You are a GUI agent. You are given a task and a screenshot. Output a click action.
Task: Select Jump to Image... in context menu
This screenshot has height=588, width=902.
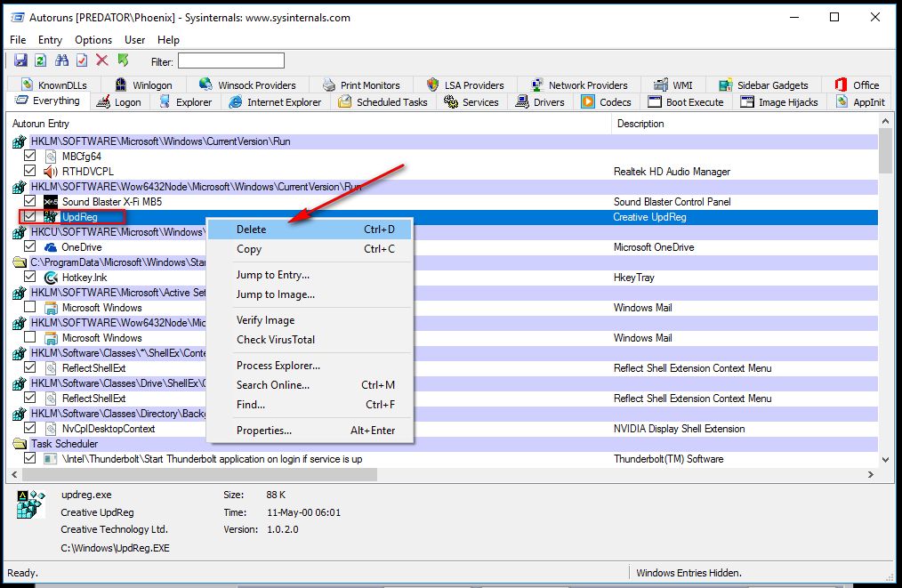(310, 294)
